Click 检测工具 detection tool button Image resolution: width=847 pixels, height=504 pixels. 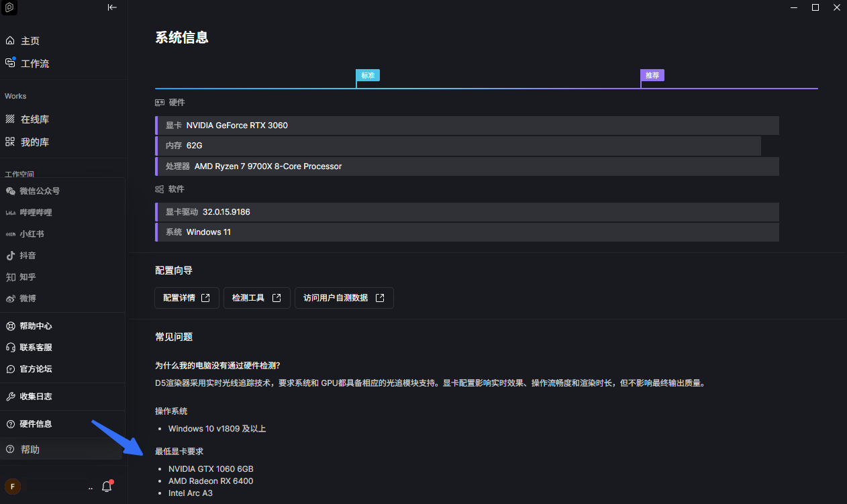[x=256, y=298]
